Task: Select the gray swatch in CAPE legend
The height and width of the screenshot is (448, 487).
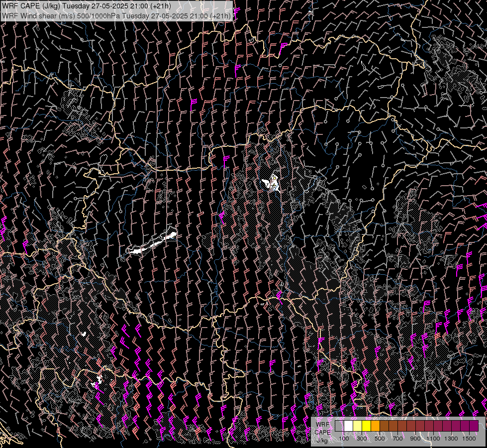Action: (x=339, y=426)
